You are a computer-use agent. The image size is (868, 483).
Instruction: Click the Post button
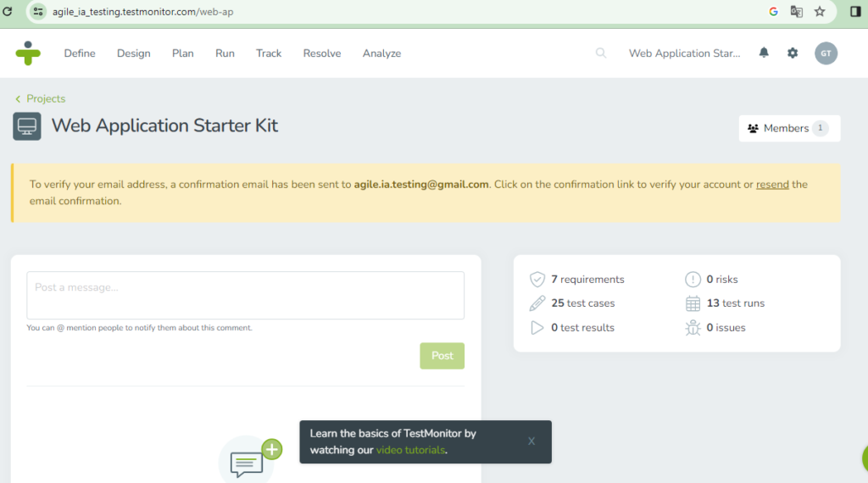(442, 356)
